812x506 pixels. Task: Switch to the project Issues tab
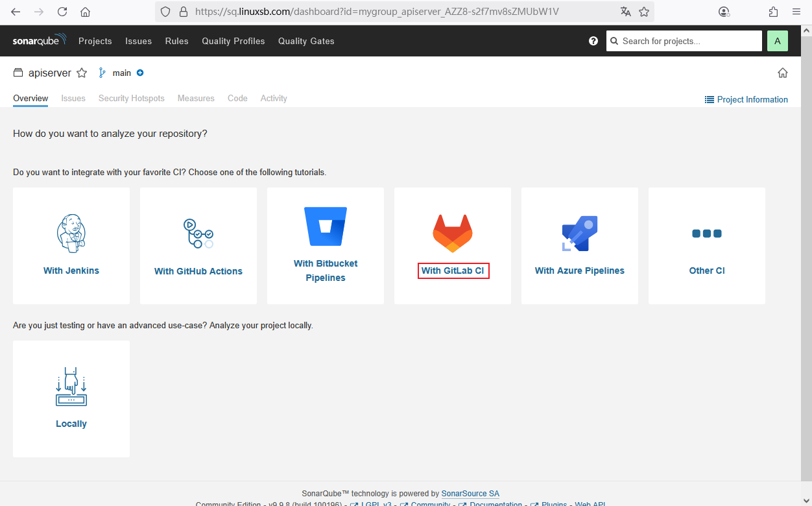click(x=73, y=99)
